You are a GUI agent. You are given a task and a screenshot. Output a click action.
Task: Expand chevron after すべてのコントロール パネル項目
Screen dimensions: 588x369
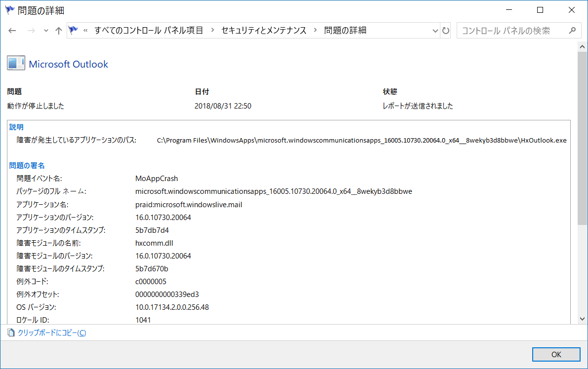point(213,31)
